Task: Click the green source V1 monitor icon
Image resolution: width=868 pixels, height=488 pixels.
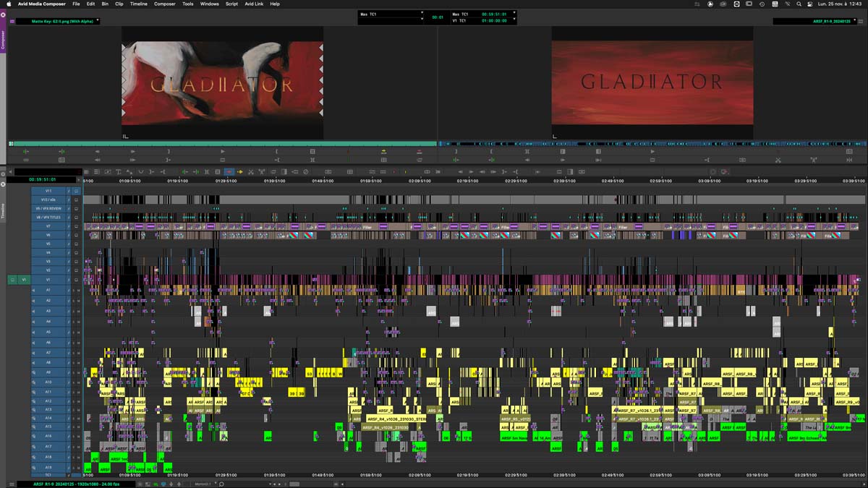Action: tap(12, 279)
